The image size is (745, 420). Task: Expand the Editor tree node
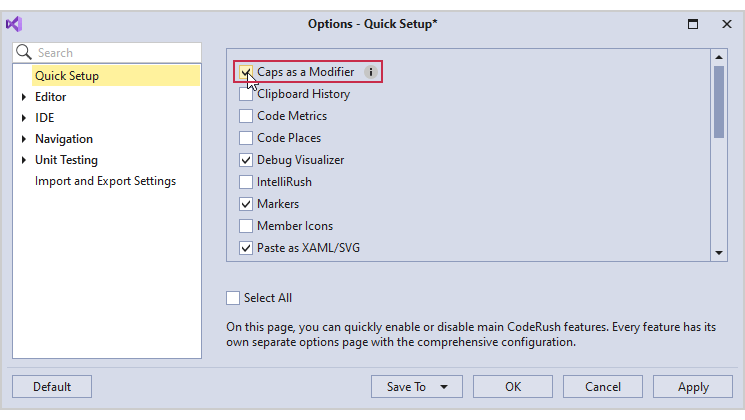24,97
